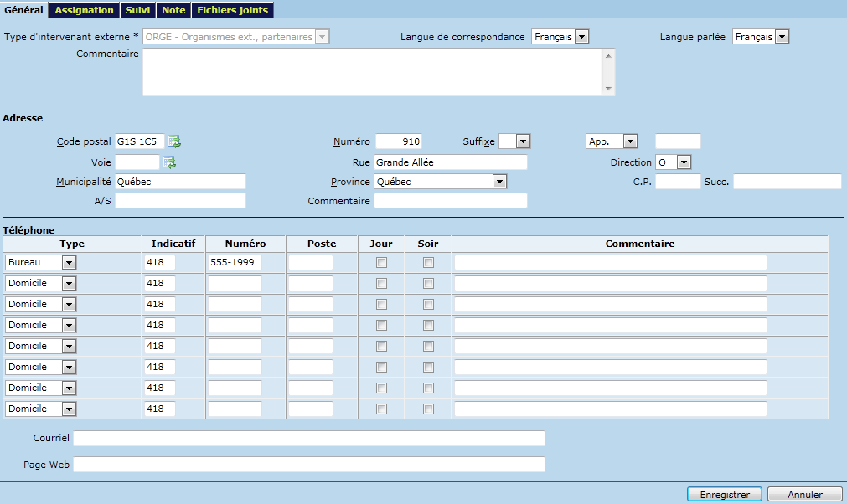Expand the Langue parlée dropdown
This screenshot has height=504, width=847.
782,37
